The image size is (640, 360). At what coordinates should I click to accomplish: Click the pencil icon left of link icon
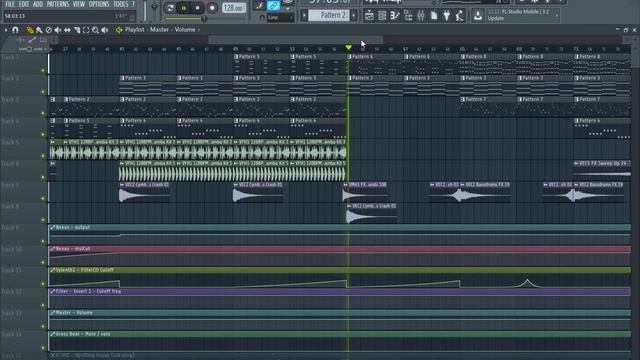pyautogui.click(x=259, y=6)
